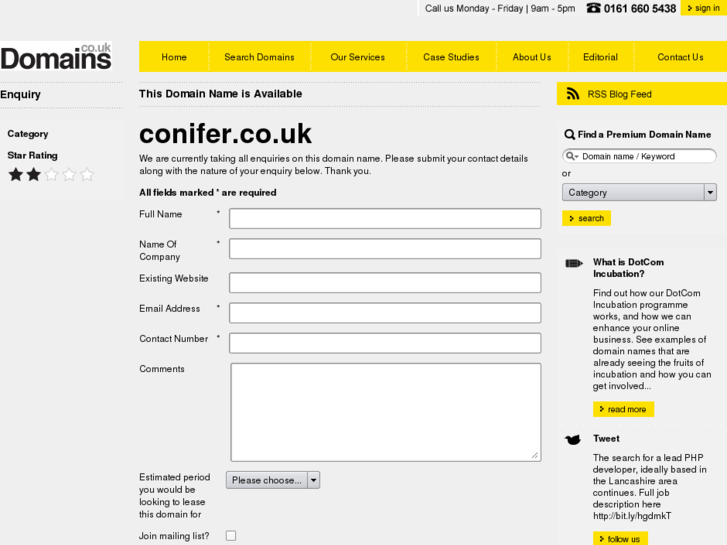Click the 'sign in' link
727x545 pixels.
pyautogui.click(x=703, y=8)
